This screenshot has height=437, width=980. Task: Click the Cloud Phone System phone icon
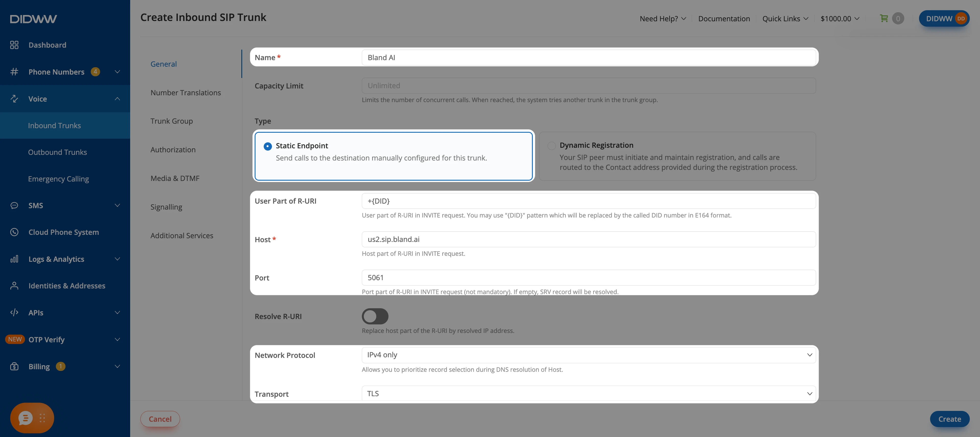pyautogui.click(x=14, y=232)
